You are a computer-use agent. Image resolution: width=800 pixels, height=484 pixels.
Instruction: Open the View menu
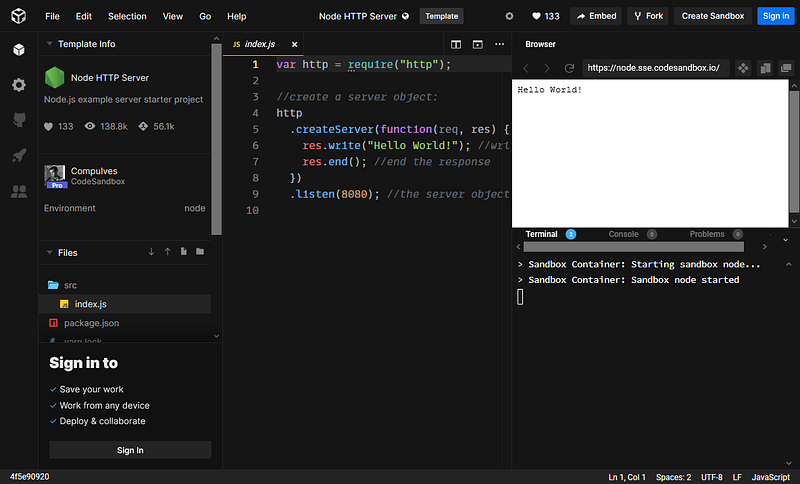[172, 16]
